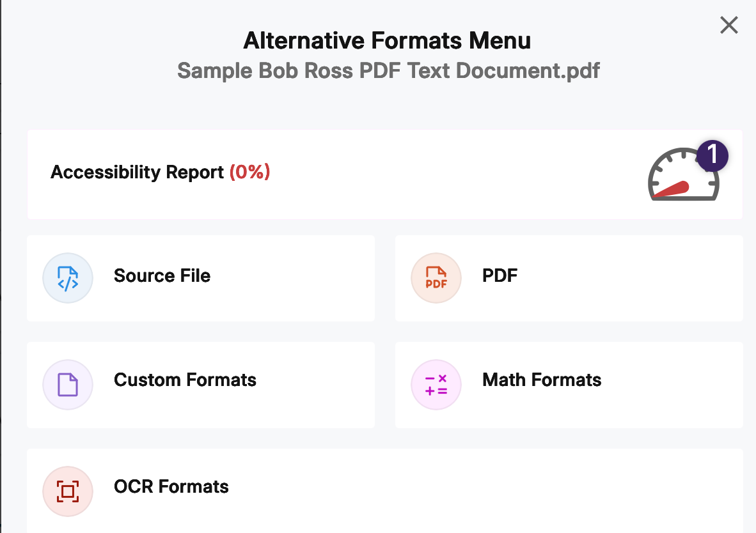The width and height of the screenshot is (756, 533).
Task: Select the Math Formats option
Action: (542, 380)
